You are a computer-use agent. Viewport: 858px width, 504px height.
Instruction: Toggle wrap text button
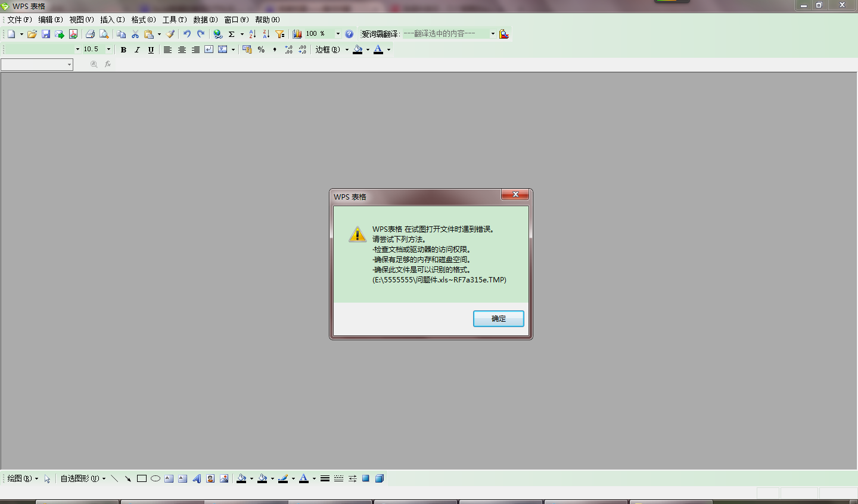pyautogui.click(x=209, y=49)
